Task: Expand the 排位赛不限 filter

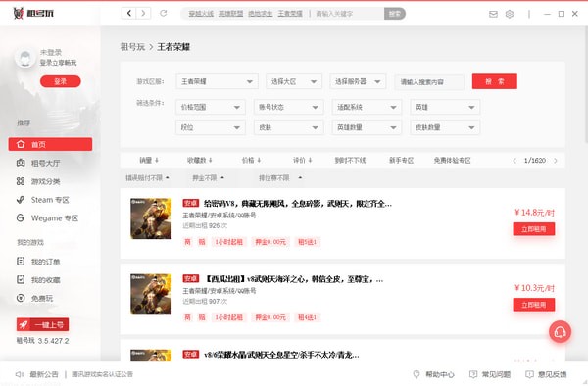Action: coord(280,177)
